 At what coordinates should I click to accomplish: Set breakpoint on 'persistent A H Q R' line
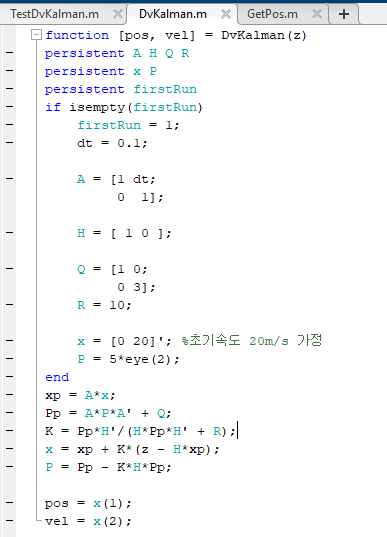tap(10, 53)
